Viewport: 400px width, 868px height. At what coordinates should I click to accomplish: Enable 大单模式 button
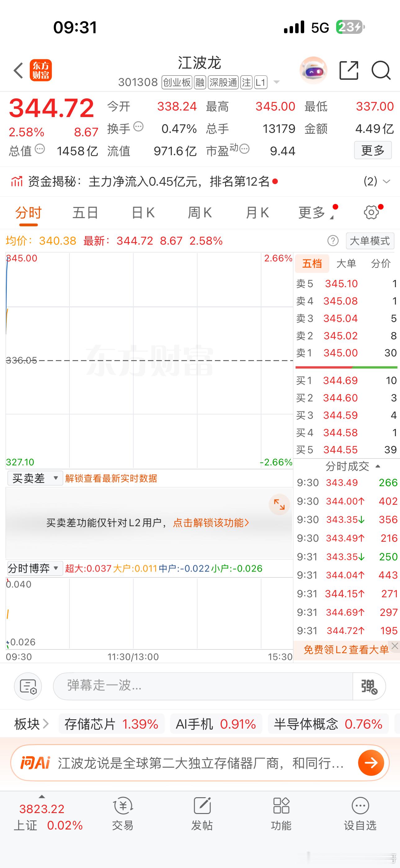[x=370, y=241]
